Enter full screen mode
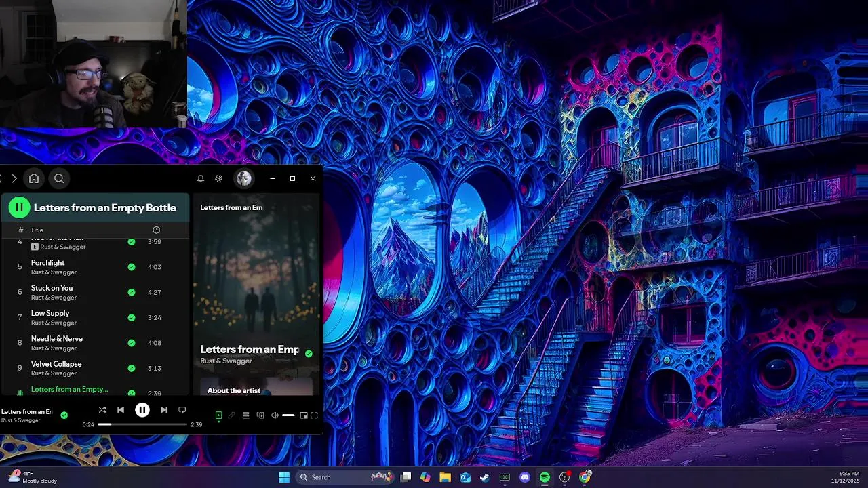This screenshot has height=488, width=868. point(314,415)
